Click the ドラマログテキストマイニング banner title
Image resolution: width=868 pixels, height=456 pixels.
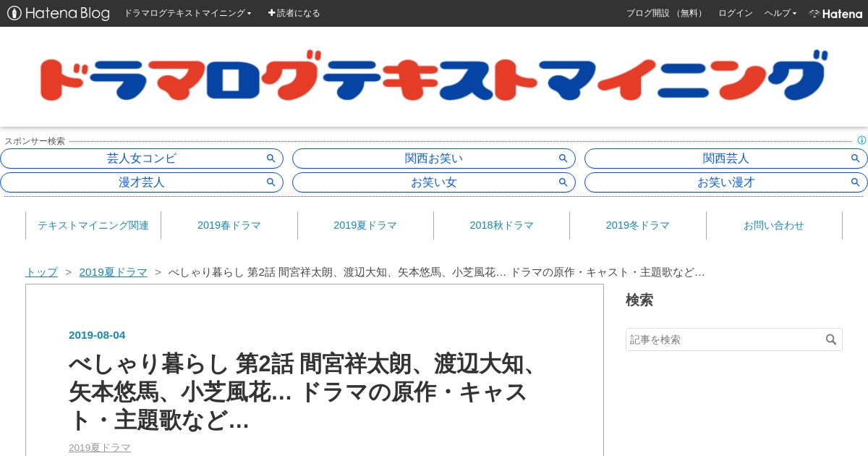pyautogui.click(x=433, y=75)
